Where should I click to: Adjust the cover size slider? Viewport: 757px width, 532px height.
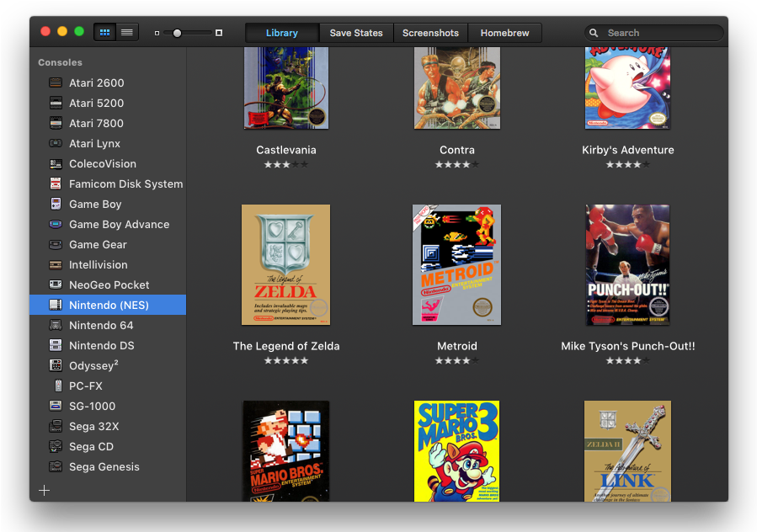pyautogui.click(x=177, y=33)
